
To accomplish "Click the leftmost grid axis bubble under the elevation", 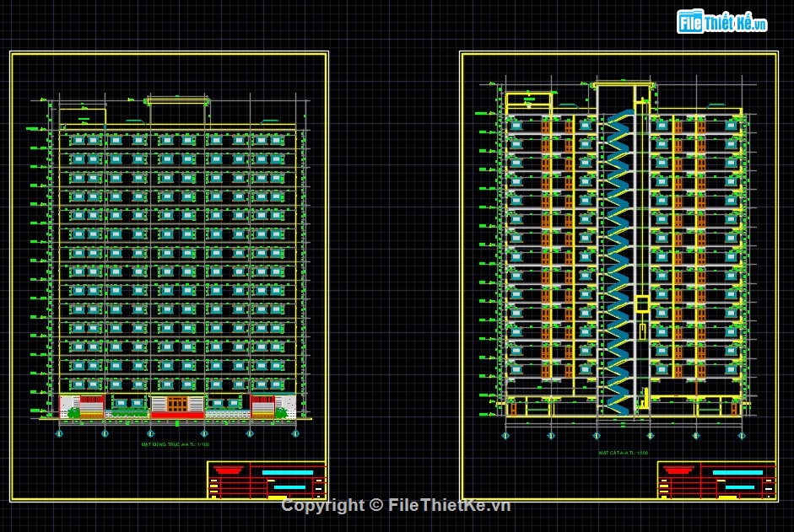I will [58, 434].
